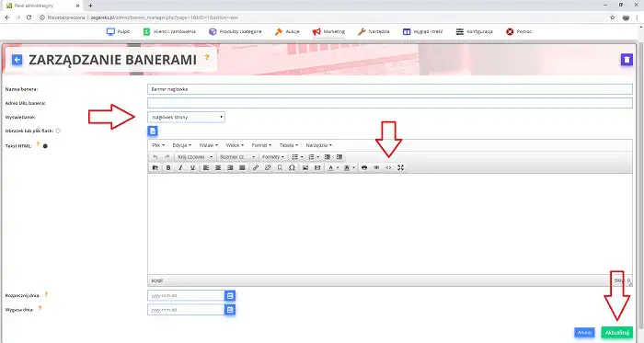Open the Wyświetlanie dropdown
Screen dimensions: 644x343
click(186, 118)
